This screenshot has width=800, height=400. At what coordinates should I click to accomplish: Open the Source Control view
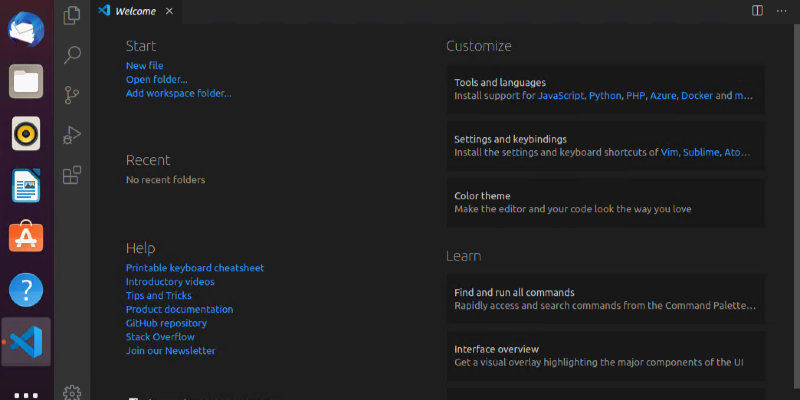click(x=72, y=95)
